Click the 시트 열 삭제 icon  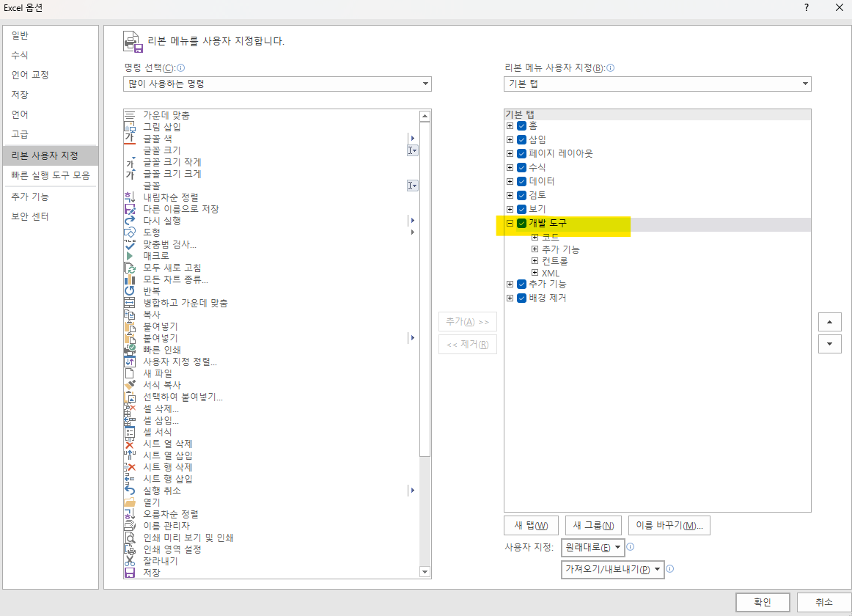(x=129, y=444)
